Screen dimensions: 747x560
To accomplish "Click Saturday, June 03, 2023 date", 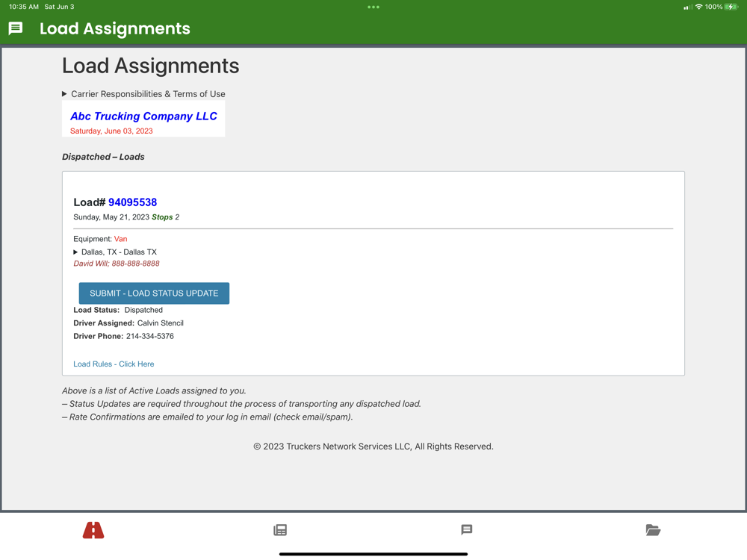I will pos(111,131).
